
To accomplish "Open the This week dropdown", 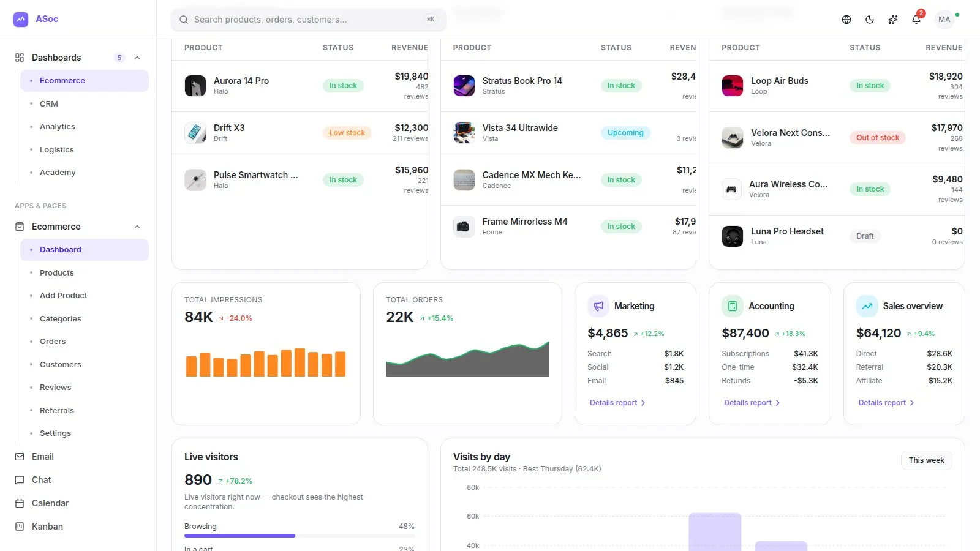I will pos(926,460).
